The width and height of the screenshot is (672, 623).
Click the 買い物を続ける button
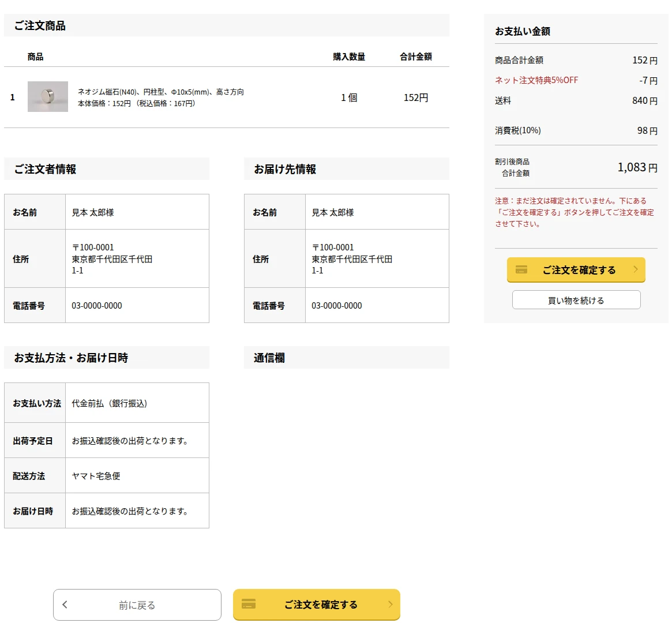[x=576, y=300]
